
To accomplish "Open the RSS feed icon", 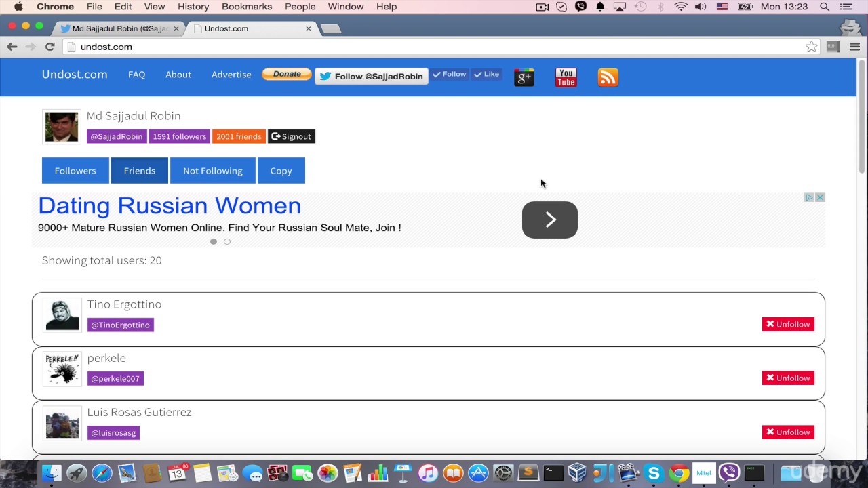I will (608, 78).
